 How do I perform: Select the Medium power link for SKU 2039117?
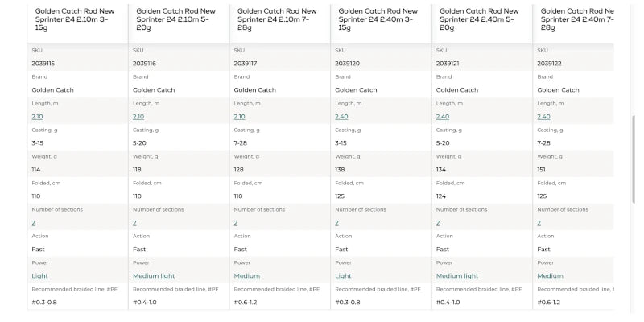coord(246,276)
